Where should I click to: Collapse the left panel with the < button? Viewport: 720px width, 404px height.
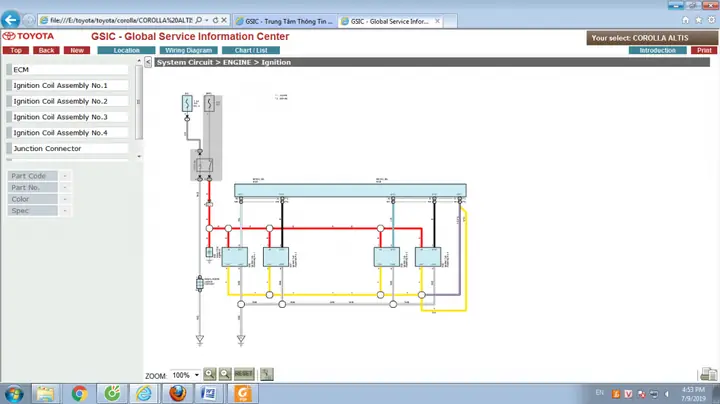(x=148, y=62)
